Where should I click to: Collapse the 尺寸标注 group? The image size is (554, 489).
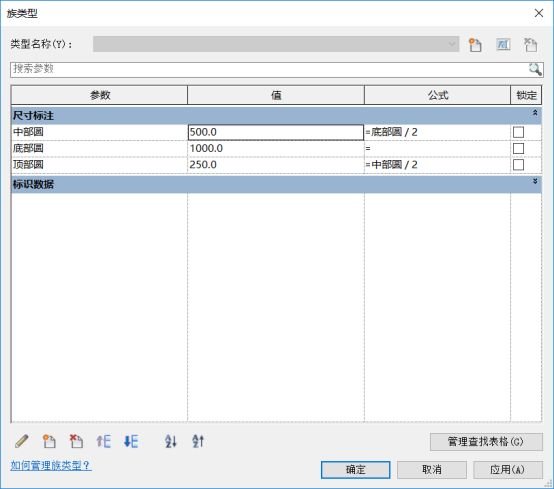(535, 113)
